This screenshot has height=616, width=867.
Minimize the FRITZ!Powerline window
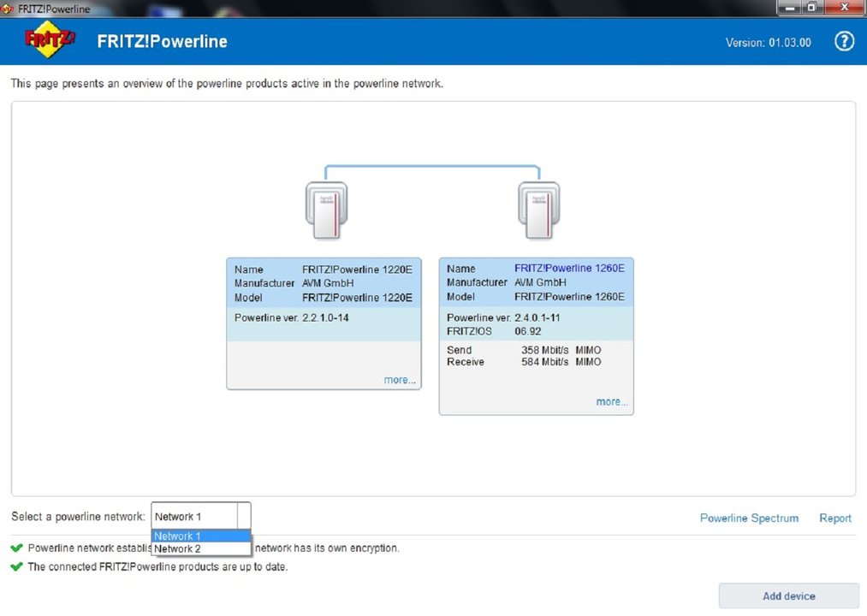[x=789, y=8]
